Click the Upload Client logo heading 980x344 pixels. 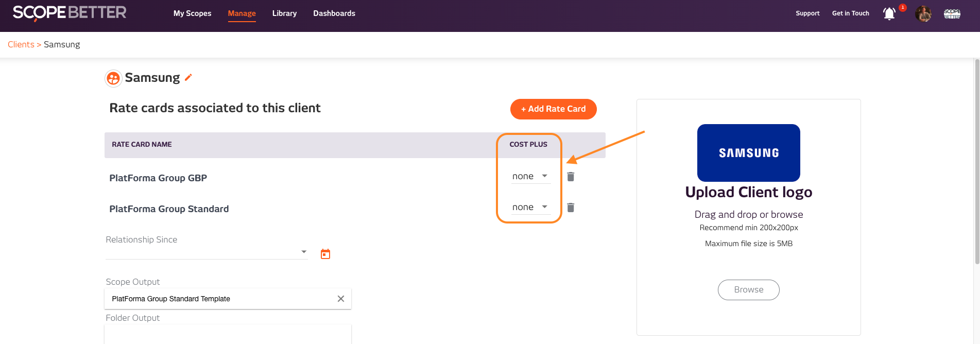(748, 192)
